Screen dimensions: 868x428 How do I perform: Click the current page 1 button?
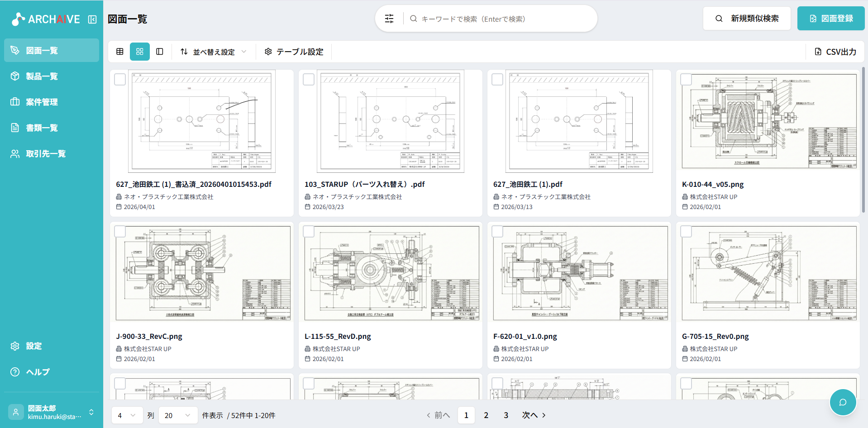click(x=466, y=415)
